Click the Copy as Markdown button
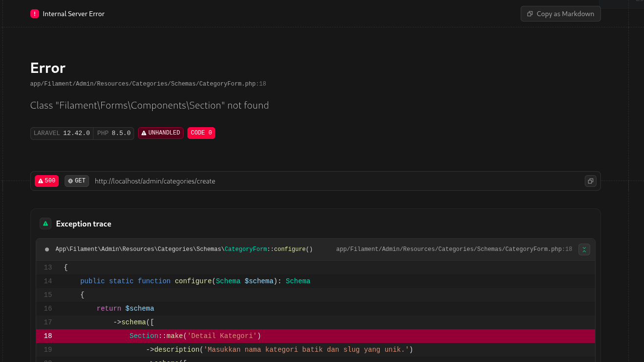644x362 pixels. click(x=560, y=14)
